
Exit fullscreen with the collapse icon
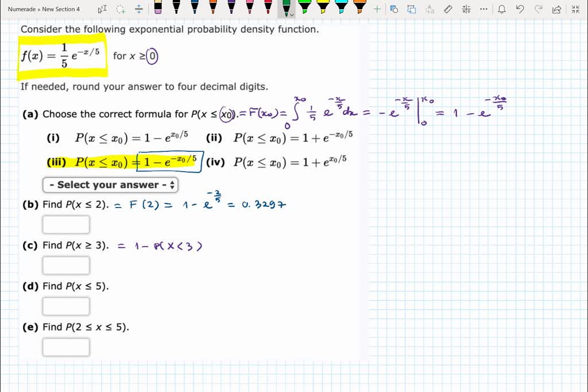click(x=575, y=8)
